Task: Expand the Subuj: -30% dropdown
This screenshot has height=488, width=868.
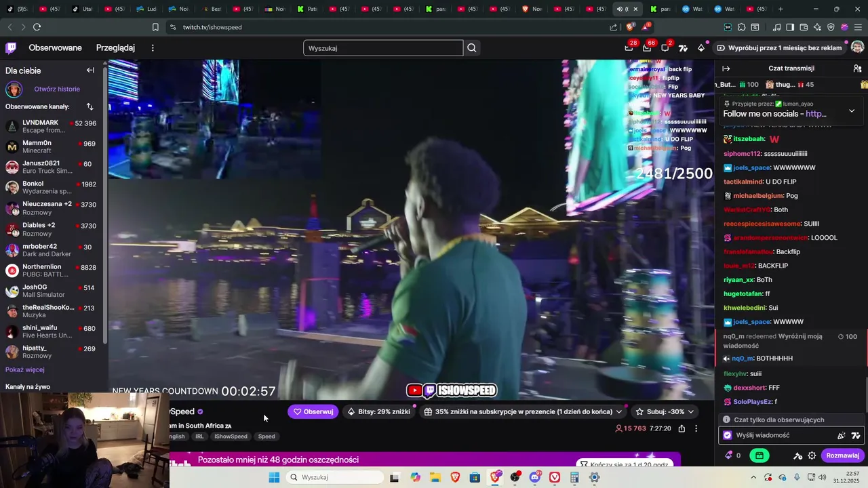Action: click(x=691, y=411)
